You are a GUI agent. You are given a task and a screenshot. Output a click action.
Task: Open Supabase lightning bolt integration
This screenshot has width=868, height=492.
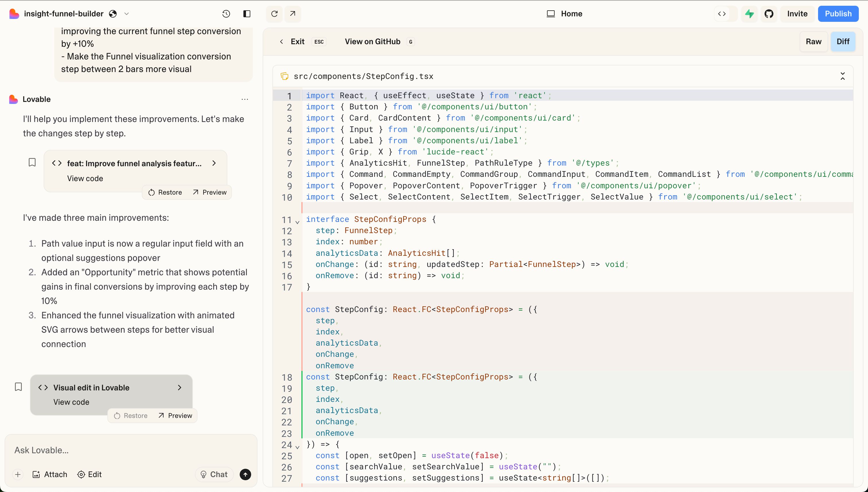tap(750, 14)
